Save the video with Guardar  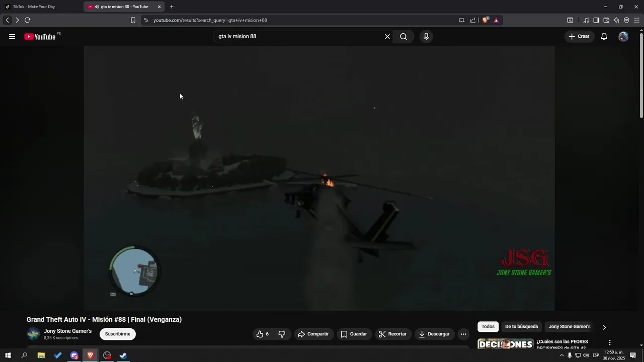pyautogui.click(x=354, y=334)
